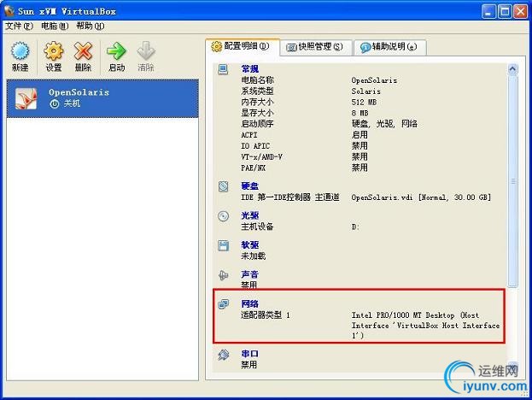Click the 未加载 floppy status text

pyautogui.click(x=253, y=256)
